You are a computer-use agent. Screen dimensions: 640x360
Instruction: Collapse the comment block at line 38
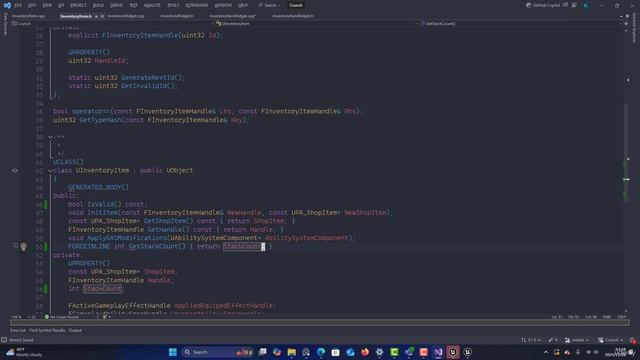click(x=50, y=137)
